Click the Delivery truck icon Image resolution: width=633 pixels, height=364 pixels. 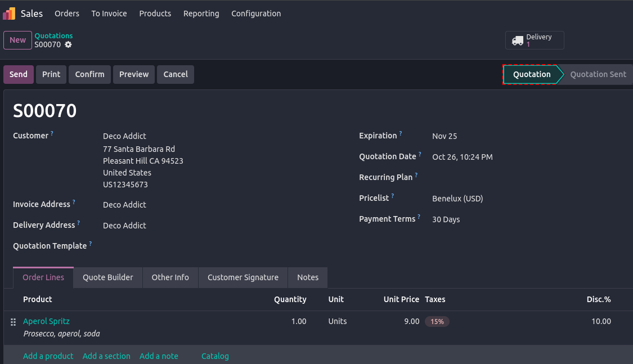[x=517, y=41]
